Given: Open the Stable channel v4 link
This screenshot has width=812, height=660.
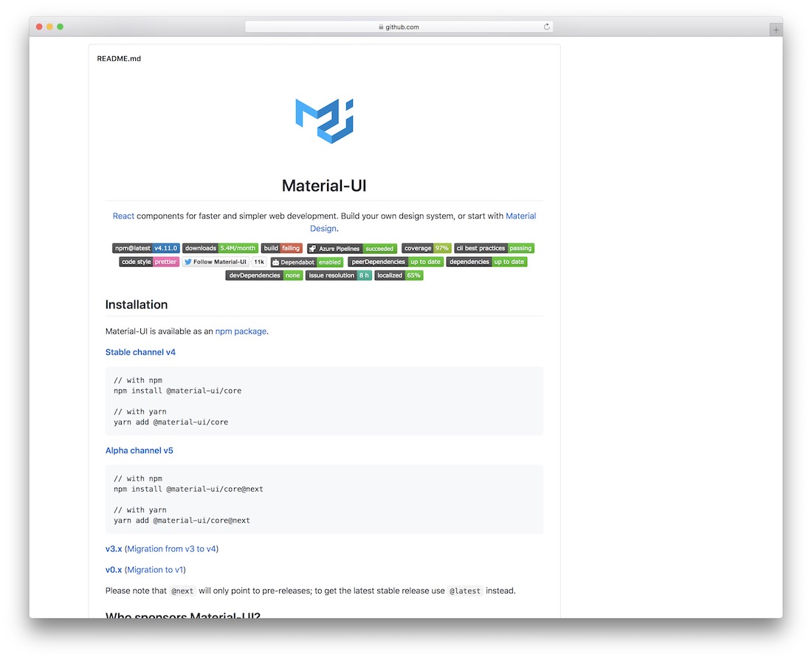Looking at the screenshot, I should (140, 352).
